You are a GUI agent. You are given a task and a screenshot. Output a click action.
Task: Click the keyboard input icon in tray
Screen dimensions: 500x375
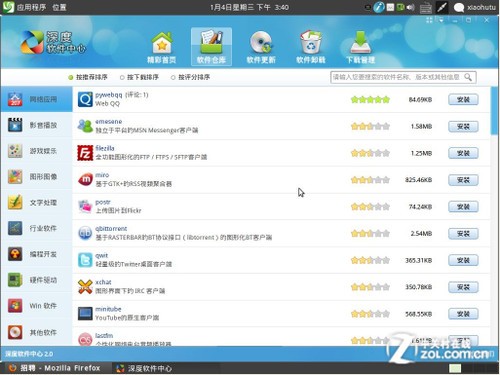[x=426, y=7]
